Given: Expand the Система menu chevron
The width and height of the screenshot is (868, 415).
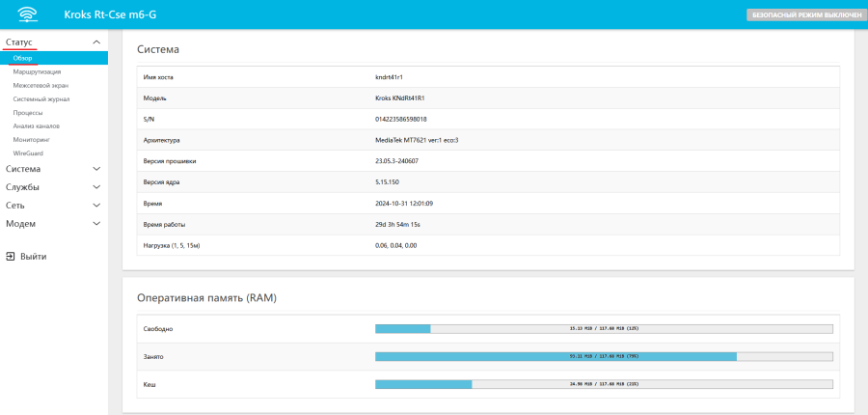Looking at the screenshot, I should [95, 169].
